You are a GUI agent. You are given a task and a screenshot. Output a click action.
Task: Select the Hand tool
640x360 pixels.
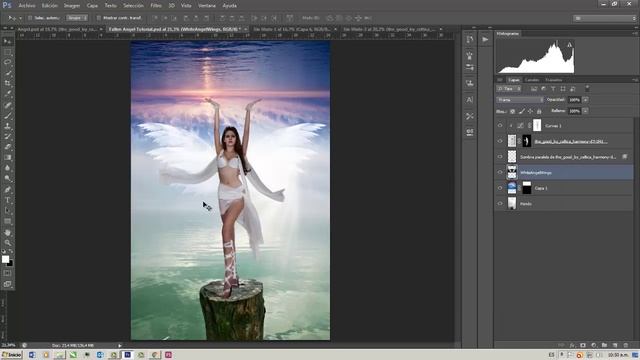click(x=7, y=232)
